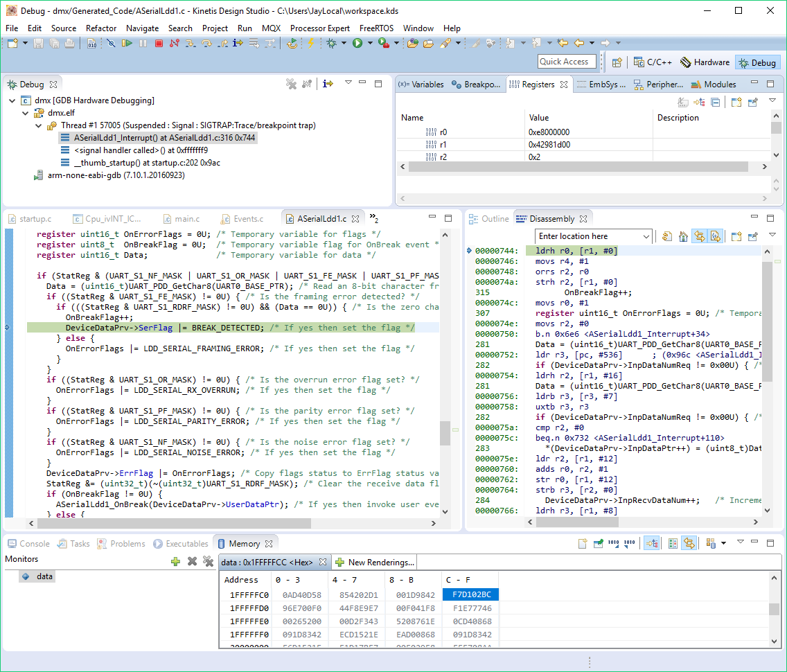
Task: Click the Disassembly Home icon
Action: click(683, 236)
